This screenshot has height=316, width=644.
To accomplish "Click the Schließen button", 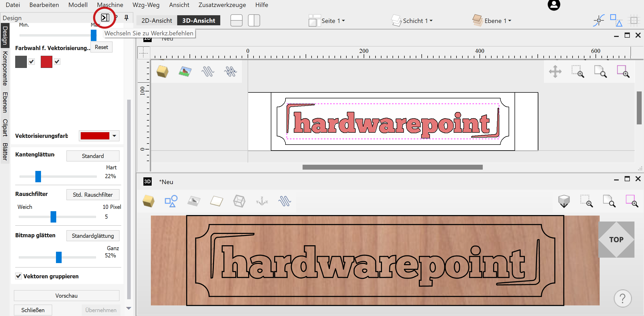I will [33, 310].
